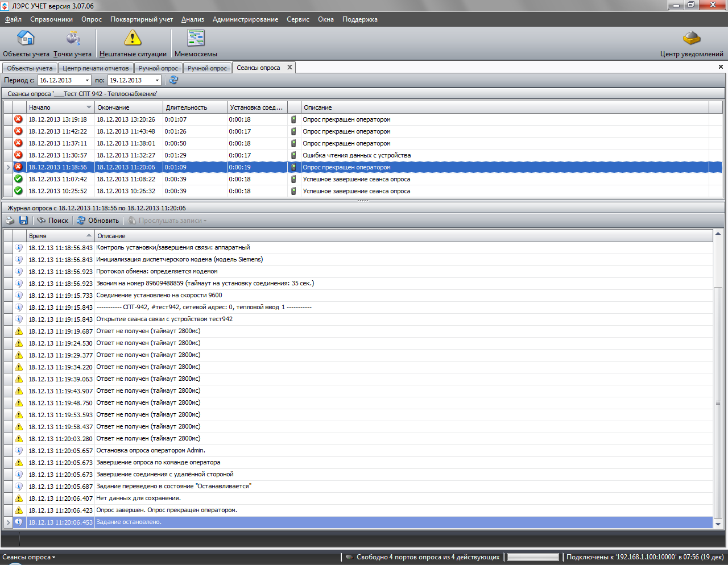
Task: Click the success icon for session 11:07:42
Action: (18, 179)
